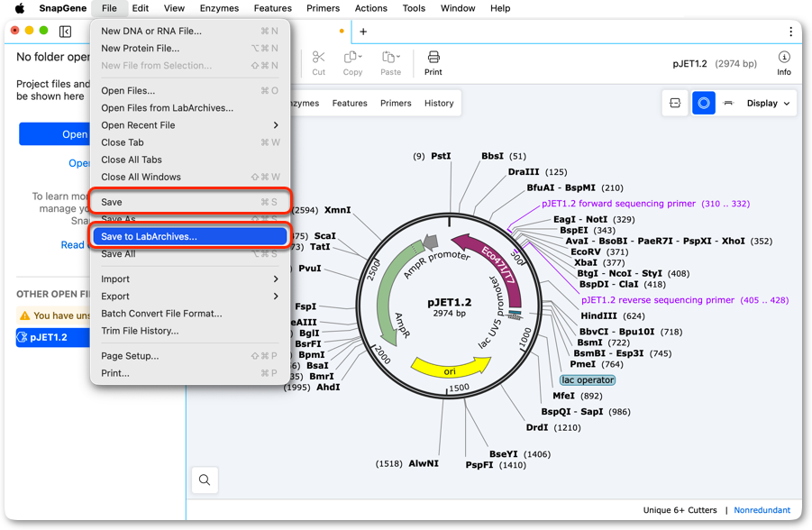Viewport: 812px width, 530px height.
Task: Click Unique 6+ Cutters label
Action: 680,510
